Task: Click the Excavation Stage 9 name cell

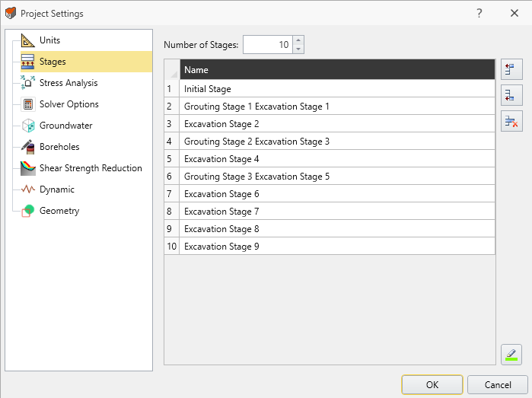Action: point(336,247)
